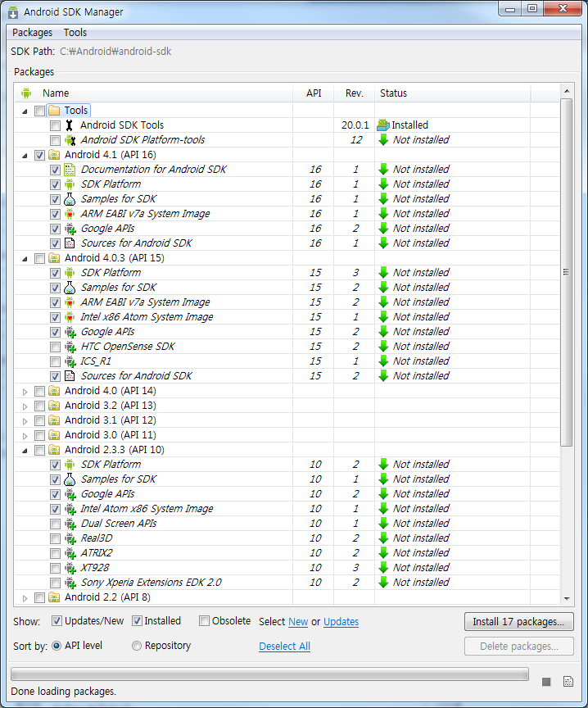This screenshot has height=708, width=588.
Task: Select the Sony Xperia Extensions EDK 2.0 row
Action: click(287, 583)
